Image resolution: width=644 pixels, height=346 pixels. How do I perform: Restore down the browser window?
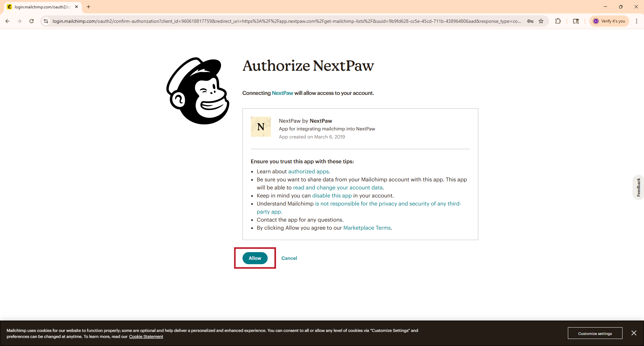point(621,7)
